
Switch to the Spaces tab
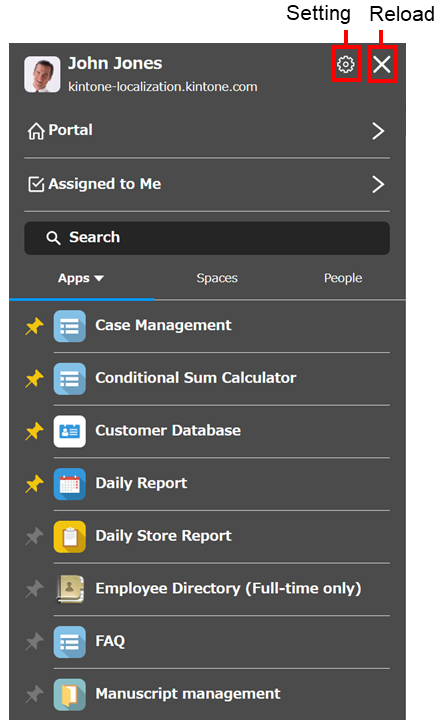217,278
